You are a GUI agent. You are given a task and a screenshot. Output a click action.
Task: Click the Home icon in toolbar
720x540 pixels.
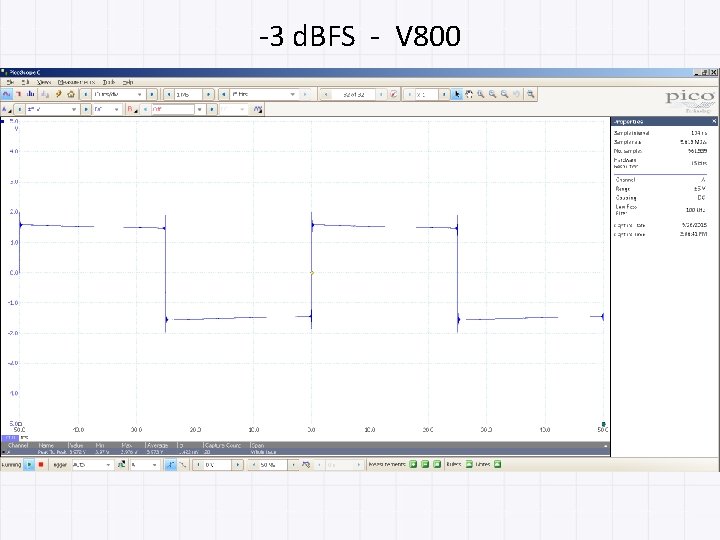[x=71, y=94]
